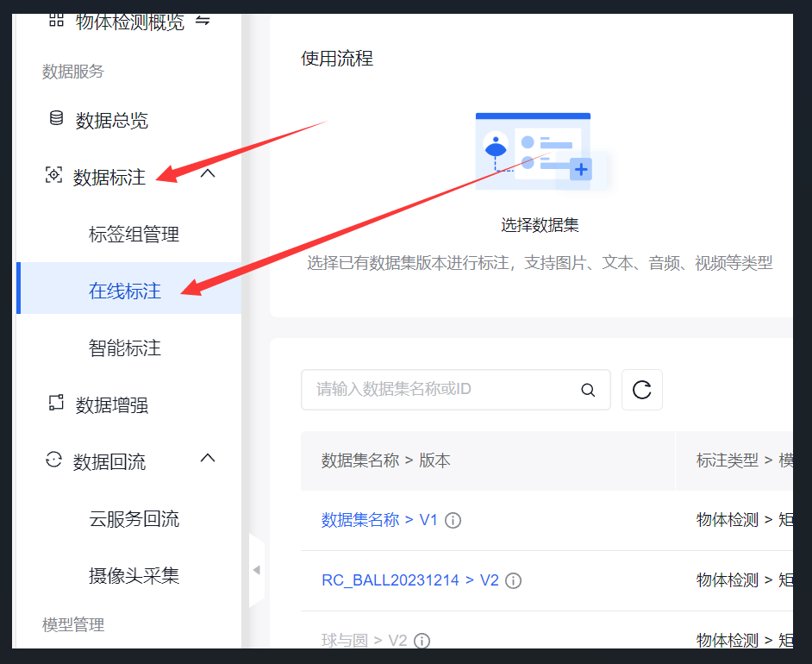Viewport: 812px width, 664px height.
Task: Collapse the 数据回流 menu chevron
Action: (208, 458)
